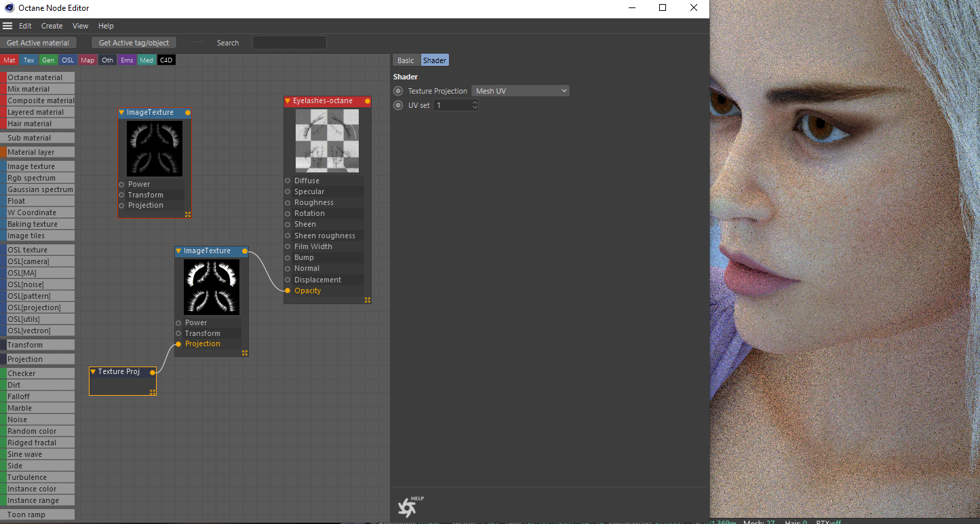
Task: Select the Eyelashes-octane material preview thumbnail
Action: (327, 141)
